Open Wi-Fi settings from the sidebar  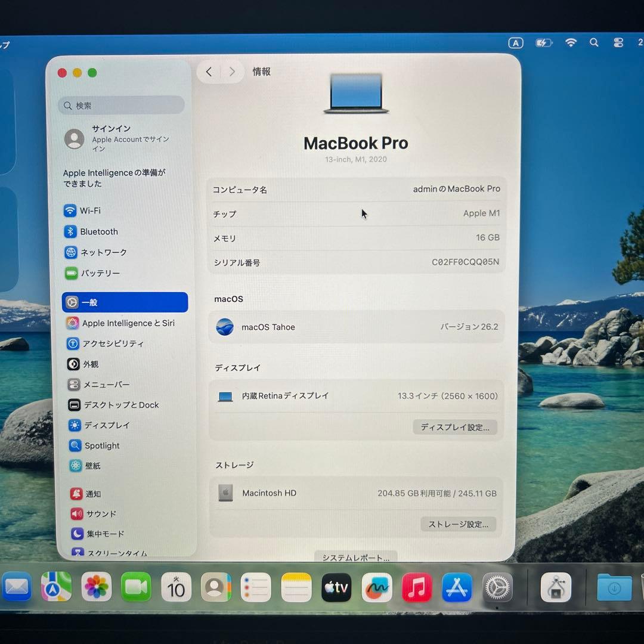click(90, 210)
